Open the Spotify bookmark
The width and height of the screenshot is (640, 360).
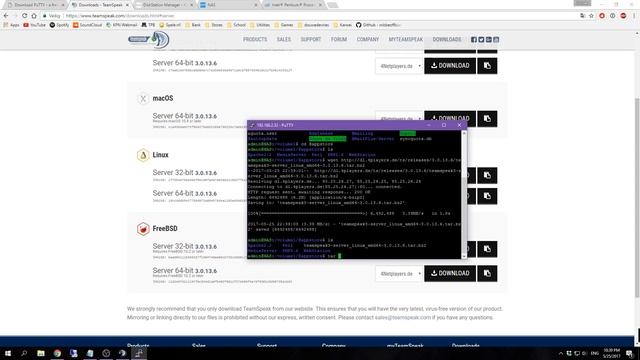(x=59, y=25)
